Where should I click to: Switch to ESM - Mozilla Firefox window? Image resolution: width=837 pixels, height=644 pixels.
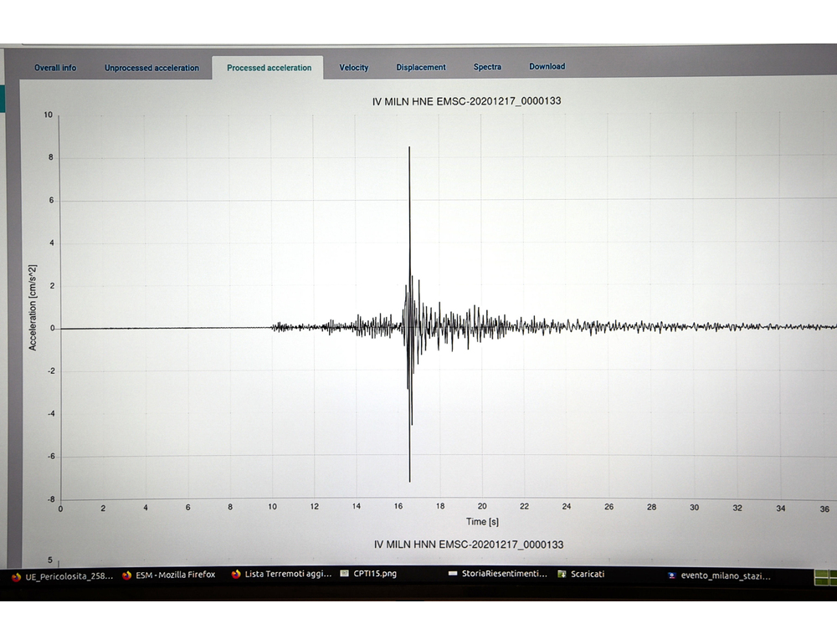point(176,575)
